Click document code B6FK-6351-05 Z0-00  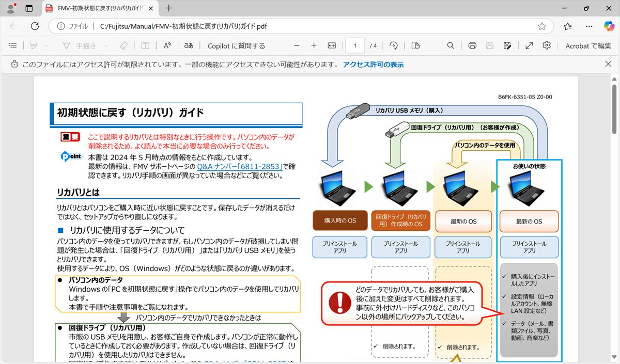point(525,97)
